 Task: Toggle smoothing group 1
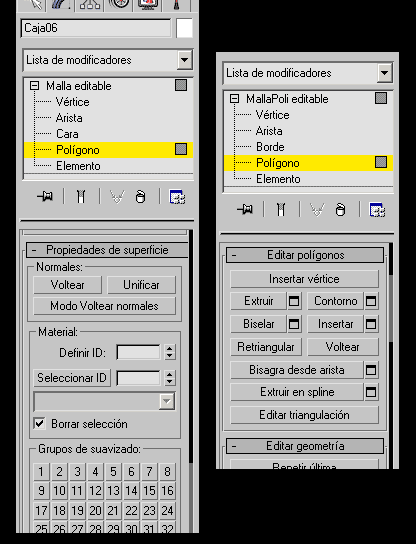pyautogui.click(x=41, y=472)
